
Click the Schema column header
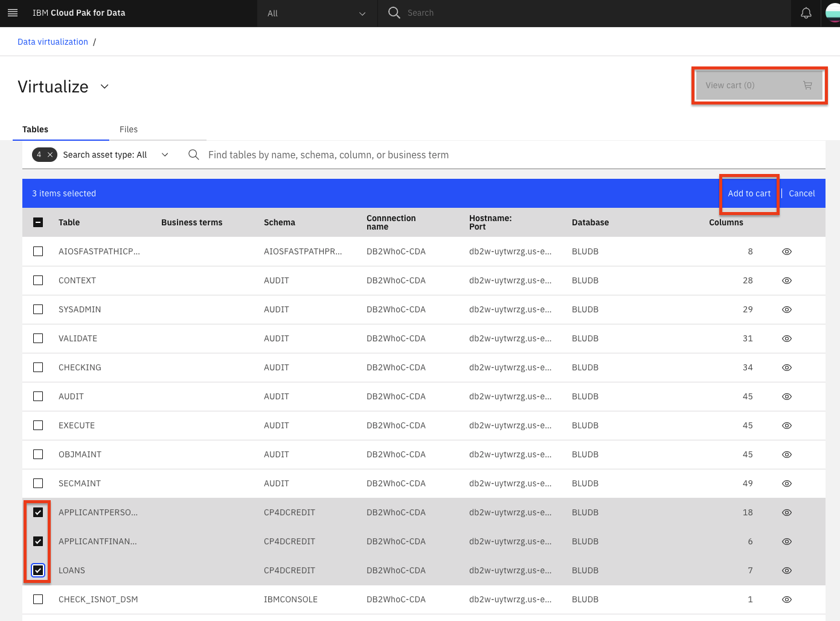(x=280, y=222)
